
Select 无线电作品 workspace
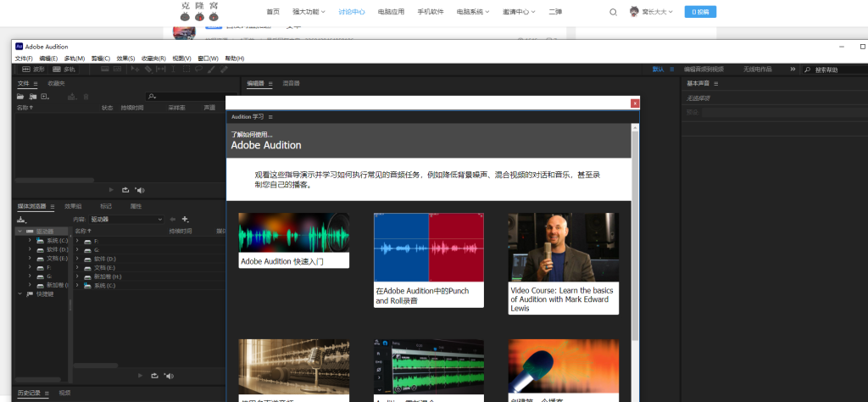pos(757,70)
